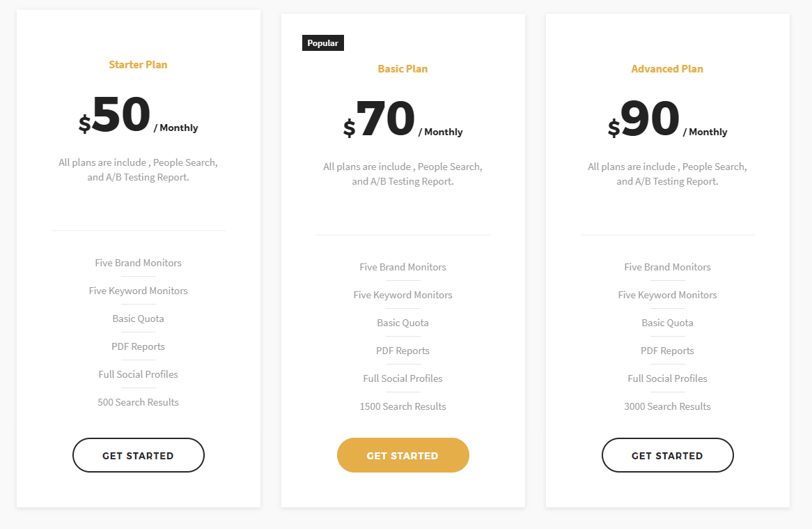Click Get Started under Starter Plan
The width and height of the screenshot is (812, 529).
(138, 455)
